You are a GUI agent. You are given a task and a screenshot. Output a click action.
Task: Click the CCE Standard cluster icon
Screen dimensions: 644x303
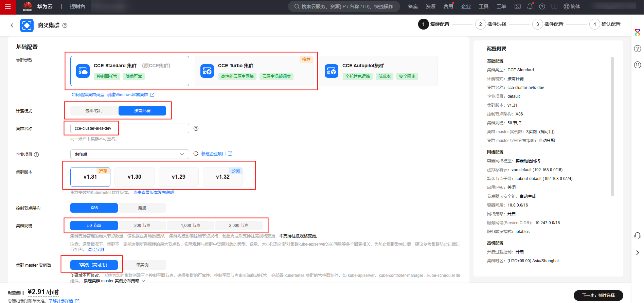tap(83, 71)
